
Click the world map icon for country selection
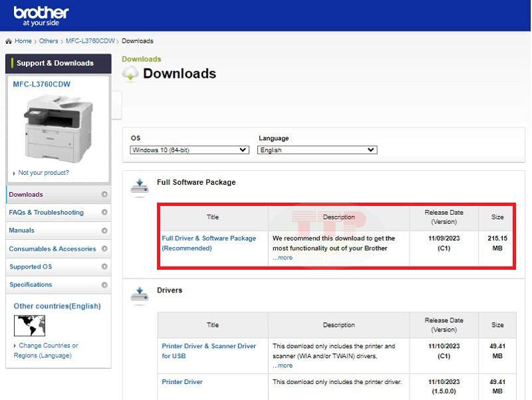click(28, 325)
